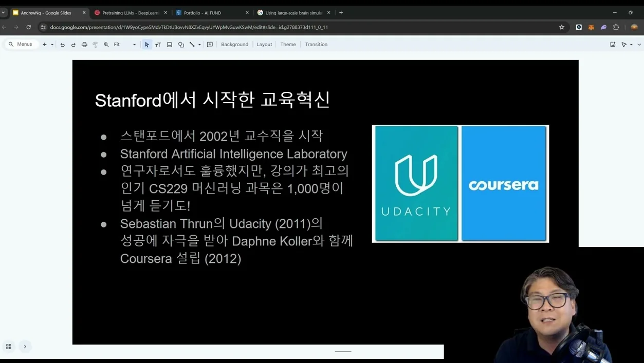Expand the filmstrip side panel arrow
The height and width of the screenshot is (363, 644).
point(25,347)
